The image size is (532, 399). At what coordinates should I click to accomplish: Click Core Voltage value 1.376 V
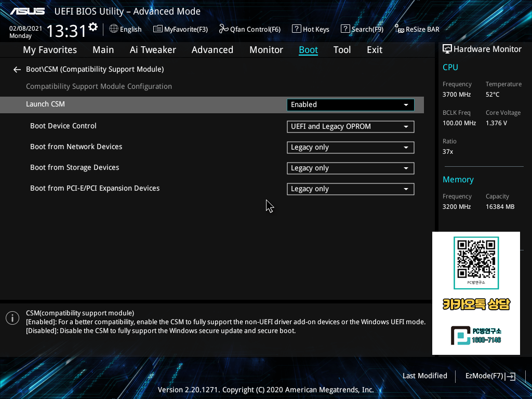tap(496, 123)
